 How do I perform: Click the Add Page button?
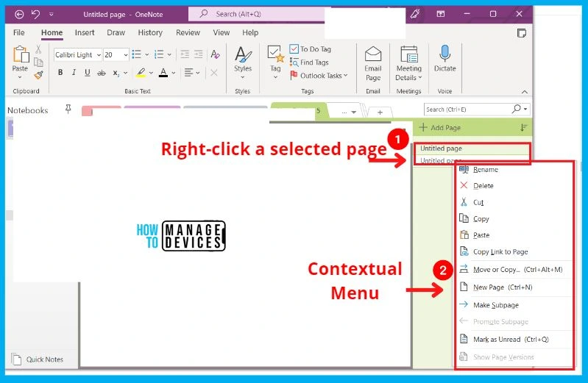(440, 127)
